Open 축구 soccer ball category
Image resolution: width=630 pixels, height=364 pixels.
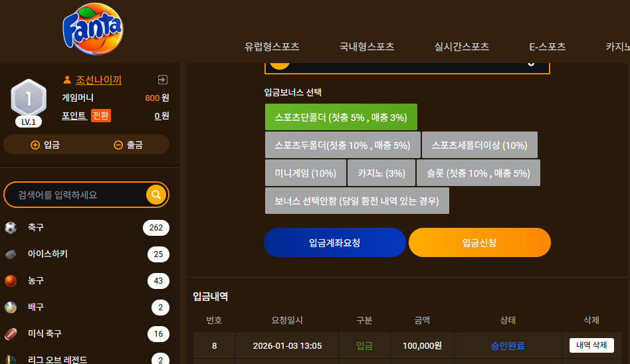11,228
